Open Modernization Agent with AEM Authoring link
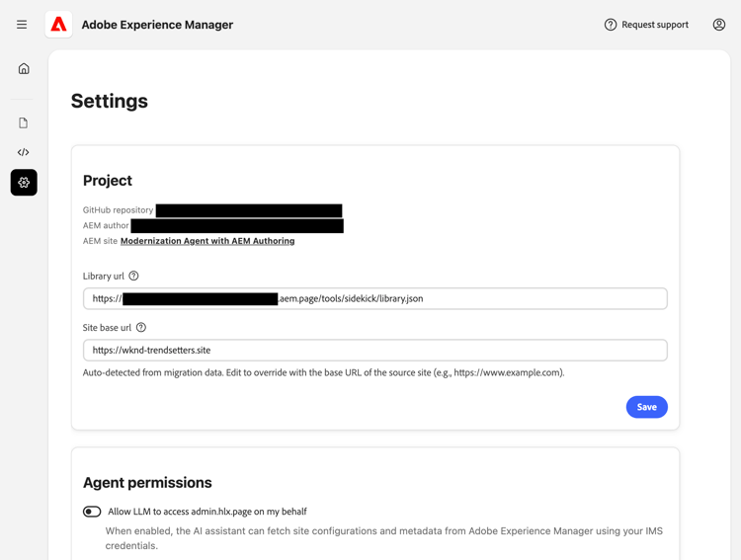 [x=207, y=241]
